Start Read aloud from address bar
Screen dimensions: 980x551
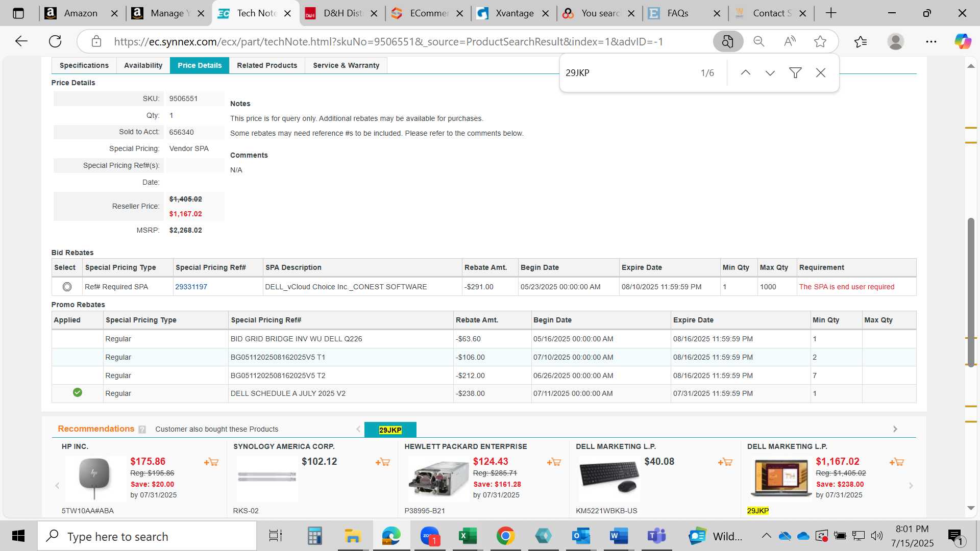[x=790, y=41]
